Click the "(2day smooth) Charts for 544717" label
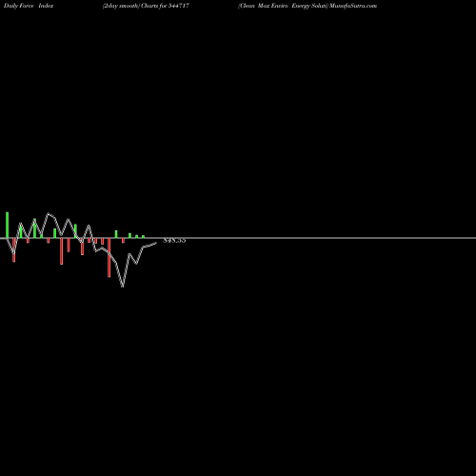The height and width of the screenshot is (476, 476). click(x=146, y=6)
